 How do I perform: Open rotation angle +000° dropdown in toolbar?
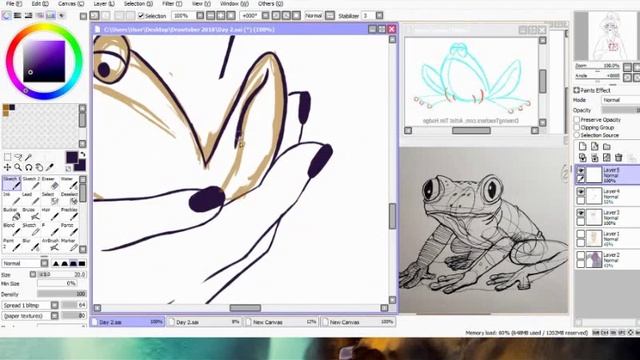[266, 16]
